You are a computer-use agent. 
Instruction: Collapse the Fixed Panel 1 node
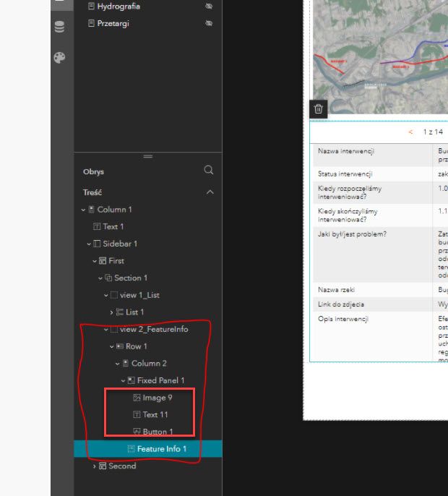click(123, 380)
